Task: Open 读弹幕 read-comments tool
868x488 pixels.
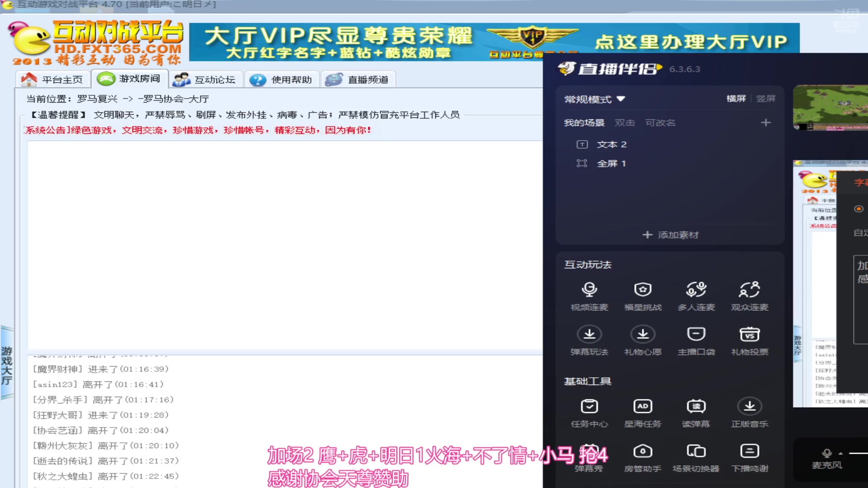Action: [696, 413]
